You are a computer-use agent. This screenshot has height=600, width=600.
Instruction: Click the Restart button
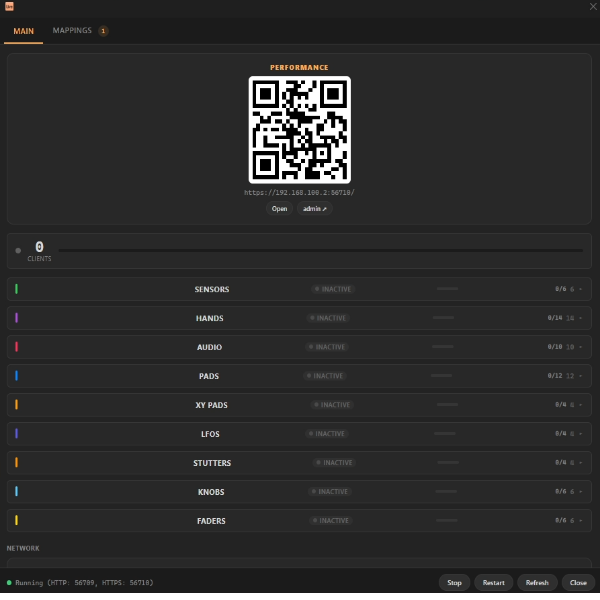click(493, 582)
